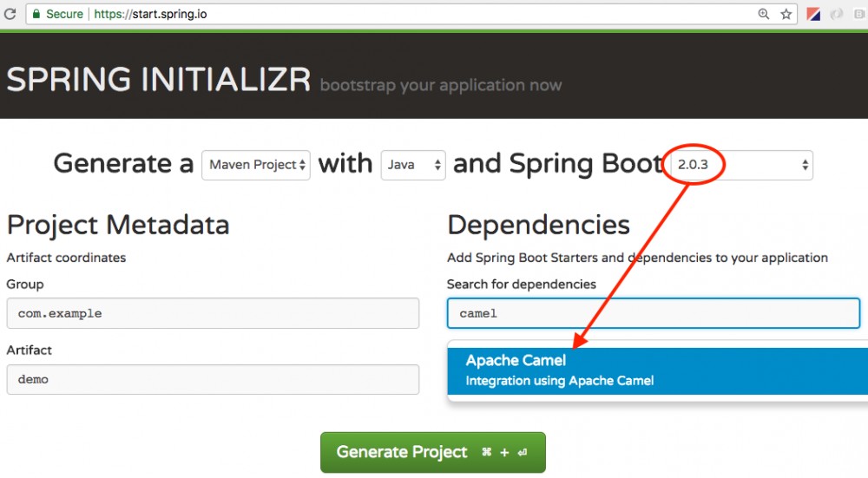Click the Group field containing com.example

coord(213,313)
